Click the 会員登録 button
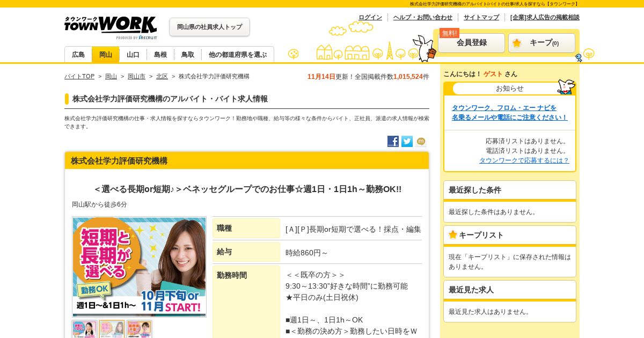Image resolution: width=644 pixels, height=338 pixels. (471, 43)
